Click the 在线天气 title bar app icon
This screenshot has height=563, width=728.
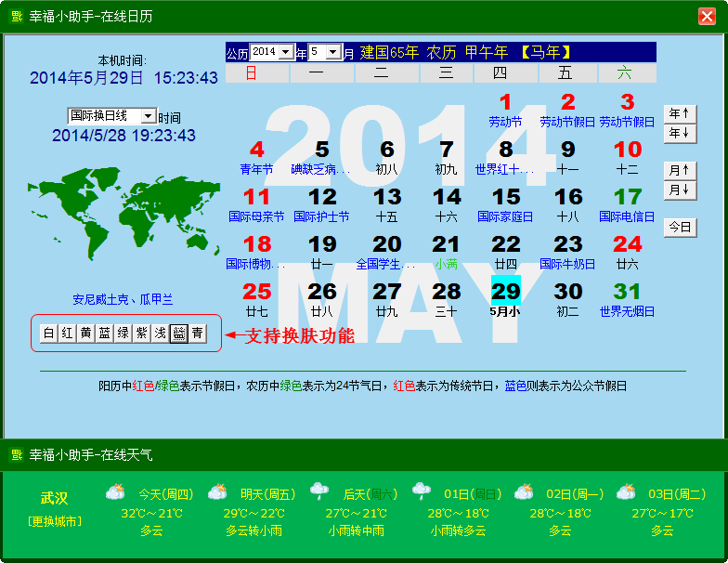click(x=17, y=454)
